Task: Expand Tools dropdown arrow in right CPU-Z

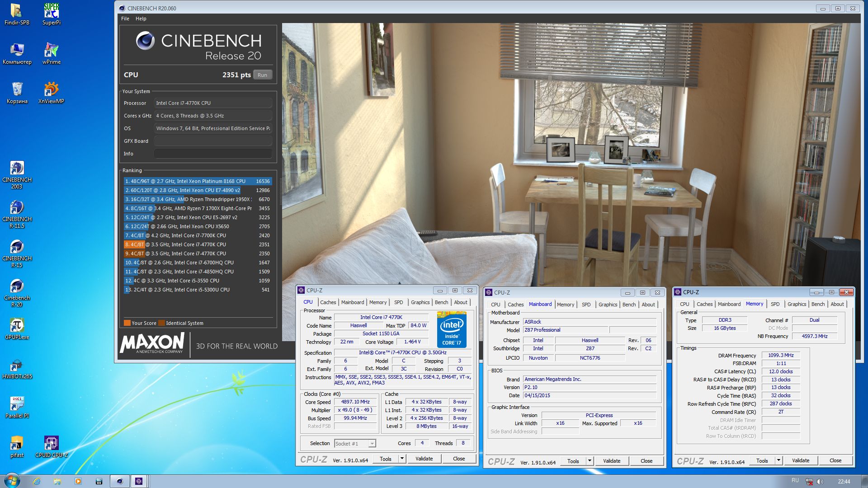Action: 778,460
